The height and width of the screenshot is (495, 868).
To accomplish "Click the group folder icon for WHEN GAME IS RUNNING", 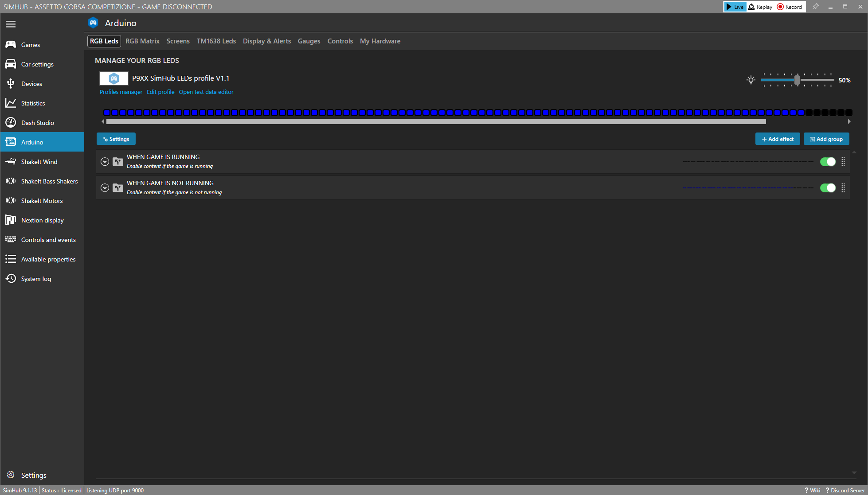I will click(x=118, y=162).
